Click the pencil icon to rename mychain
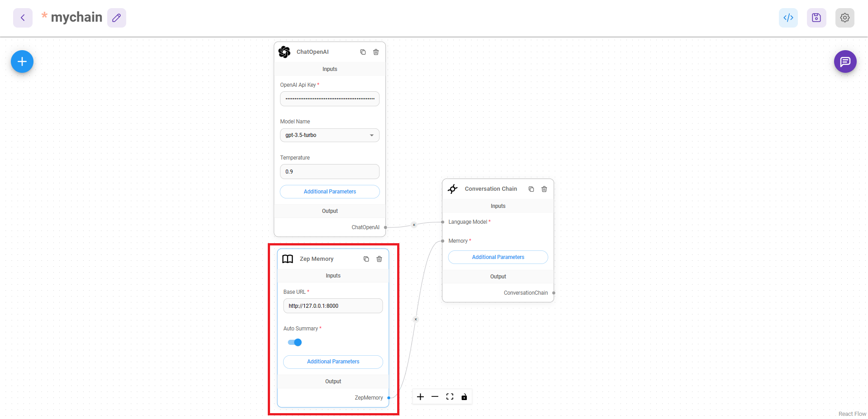Viewport: 868px width, 419px height. [116, 18]
